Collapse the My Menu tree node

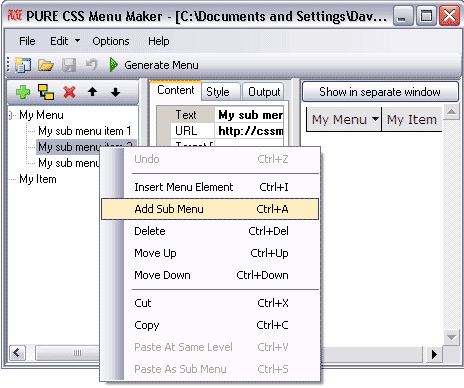pyautogui.click(x=11, y=115)
